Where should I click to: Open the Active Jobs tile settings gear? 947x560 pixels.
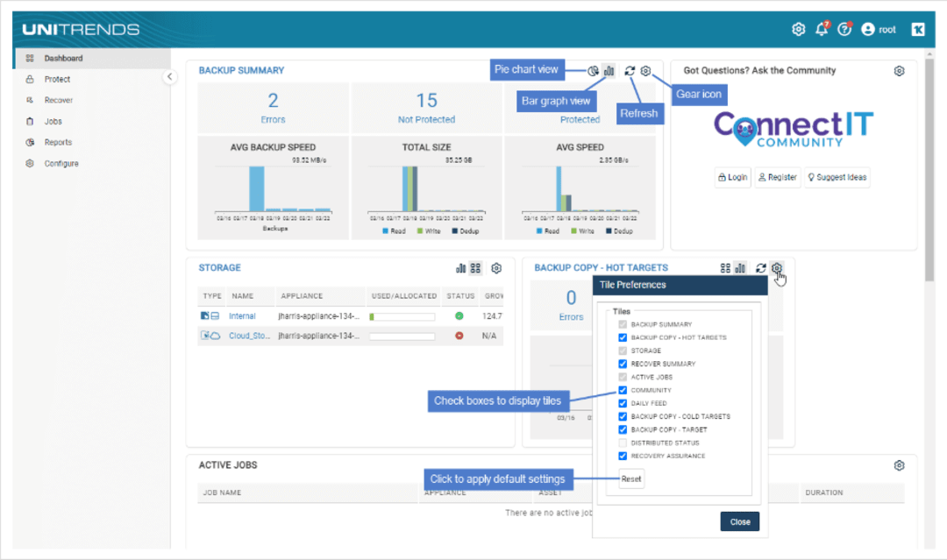[x=899, y=465]
